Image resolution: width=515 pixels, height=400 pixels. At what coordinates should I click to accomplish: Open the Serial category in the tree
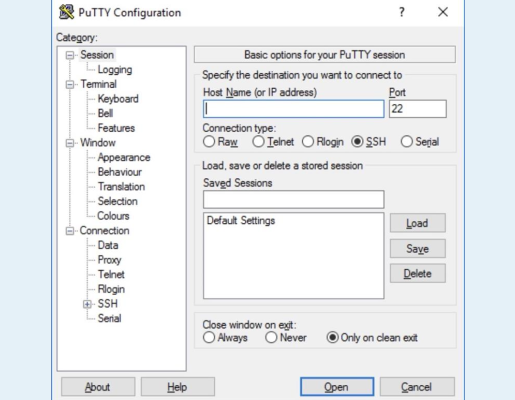click(x=109, y=319)
